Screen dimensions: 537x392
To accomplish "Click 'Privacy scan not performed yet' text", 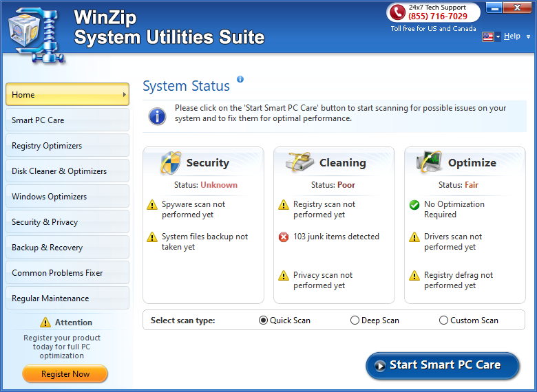I will coord(323,280).
